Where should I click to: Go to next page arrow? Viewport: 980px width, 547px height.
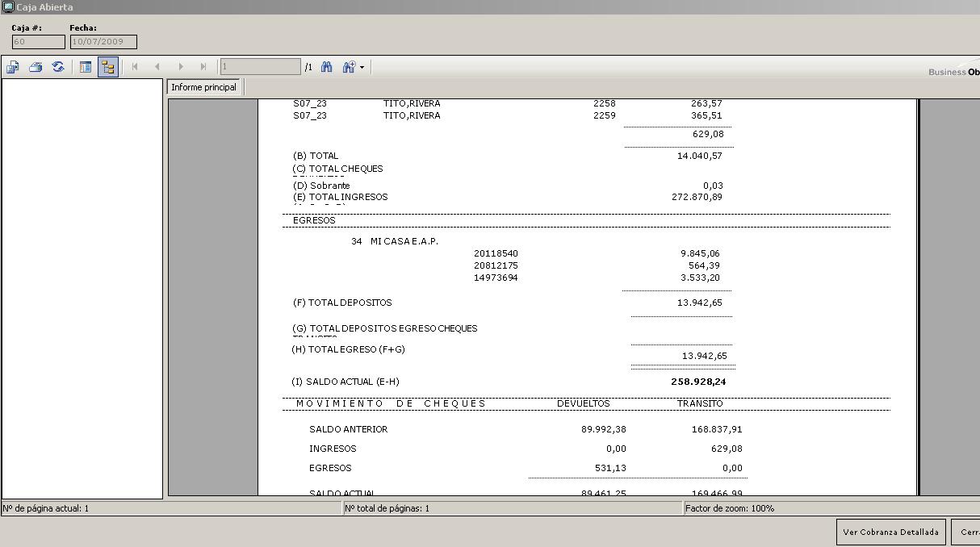(x=181, y=67)
